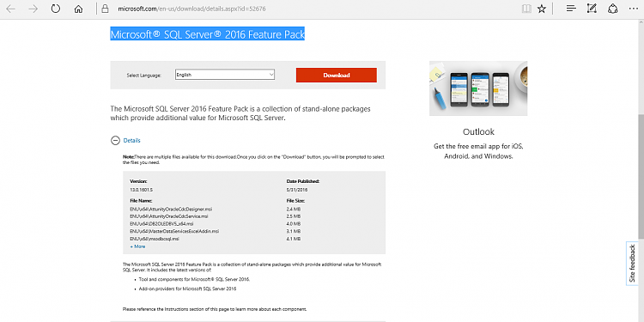Collapse the Details section circle icon
Viewport: 644px width, 322px height.
pyautogui.click(x=115, y=141)
